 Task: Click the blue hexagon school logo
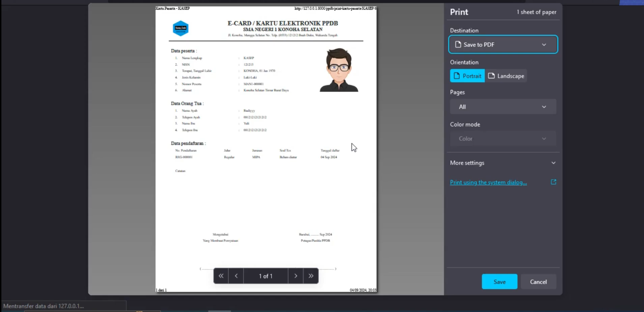tap(181, 28)
